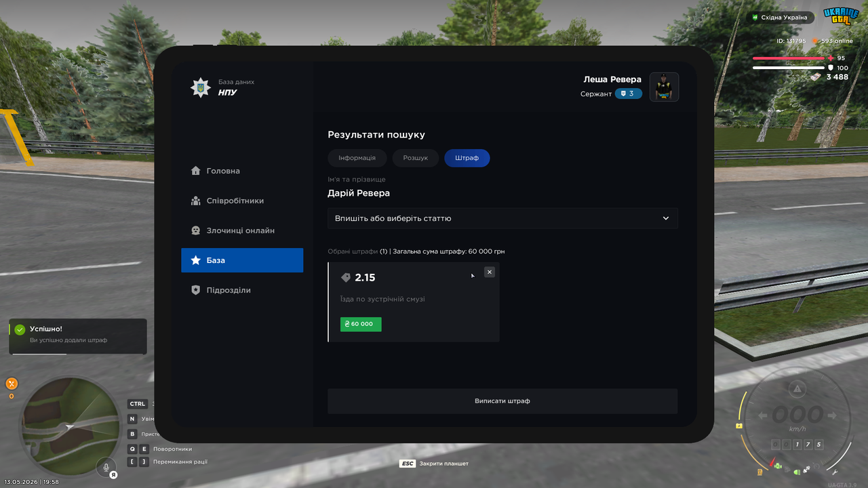Image resolution: width=868 pixels, height=488 pixels.
Task: Click the B key hint
Action: [x=133, y=434]
